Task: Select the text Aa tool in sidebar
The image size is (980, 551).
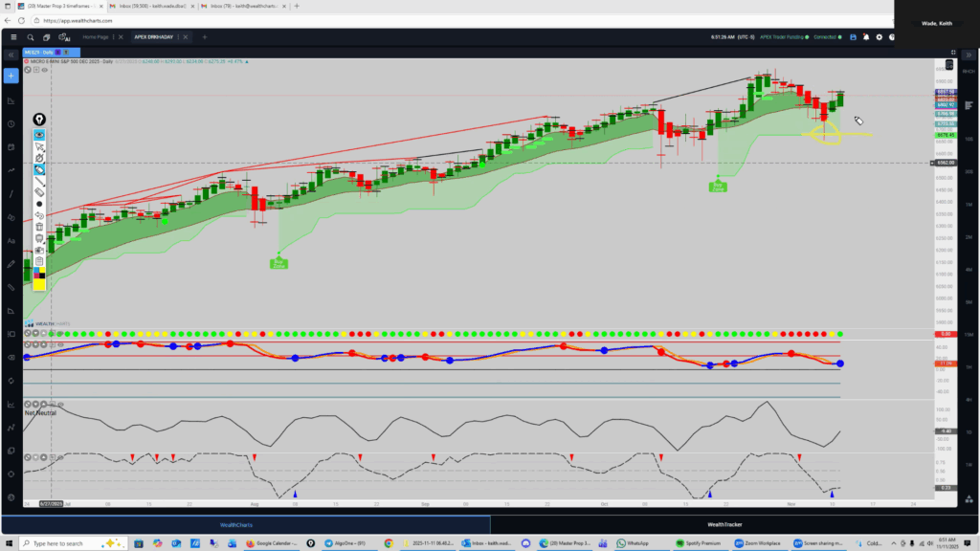Action: [x=11, y=240]
